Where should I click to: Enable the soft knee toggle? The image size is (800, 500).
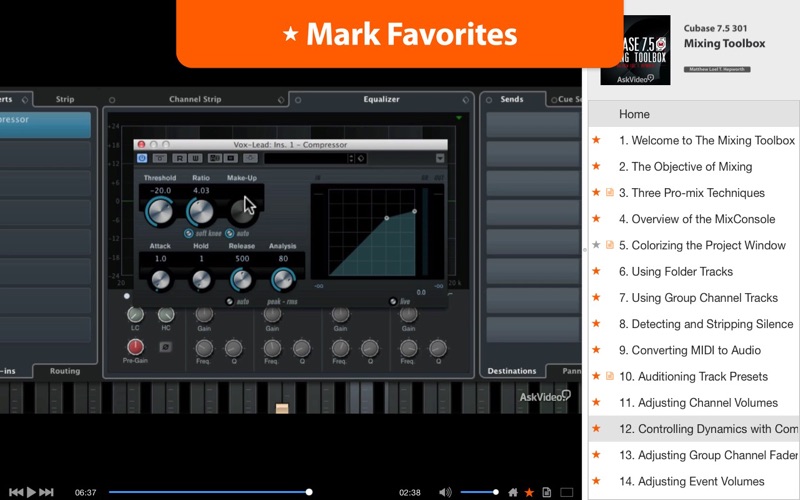188,233
